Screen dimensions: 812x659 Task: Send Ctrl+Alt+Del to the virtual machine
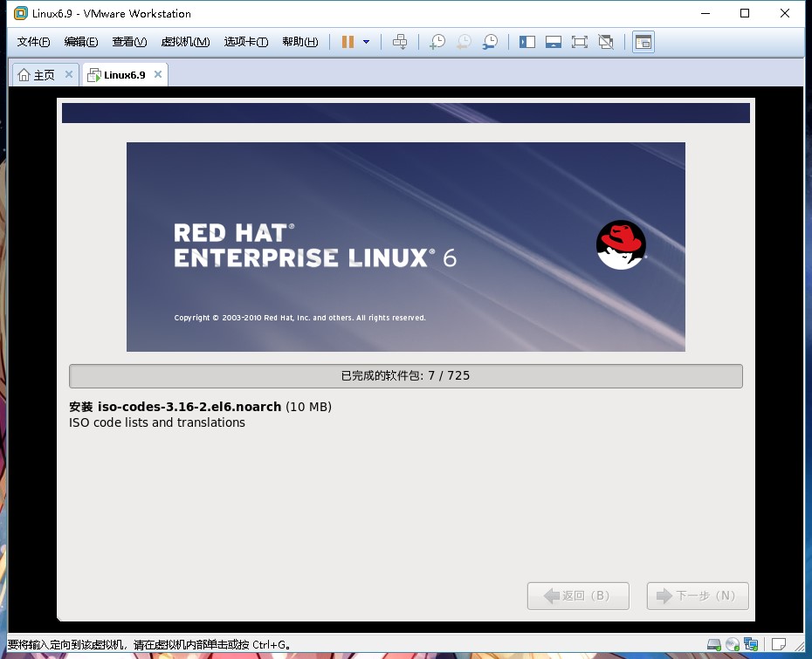coord(400,42)
